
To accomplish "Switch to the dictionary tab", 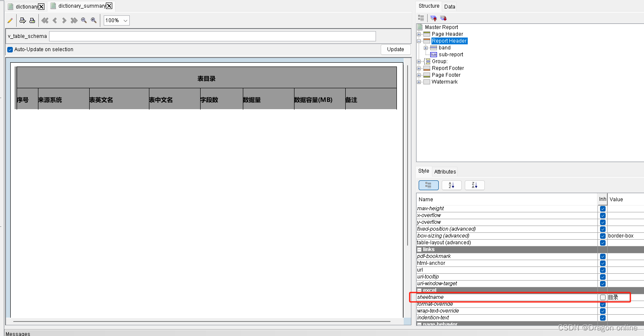I will pyautogui.click(x=27, y=6).
